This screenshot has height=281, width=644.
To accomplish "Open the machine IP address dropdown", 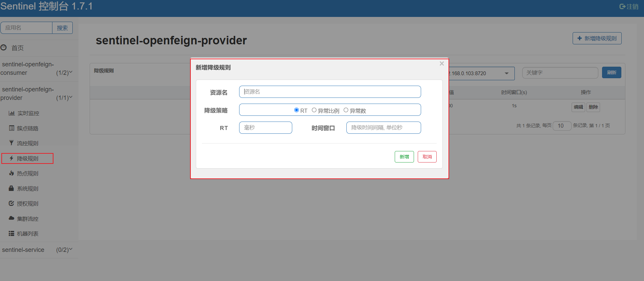I will tap(482, 73).
